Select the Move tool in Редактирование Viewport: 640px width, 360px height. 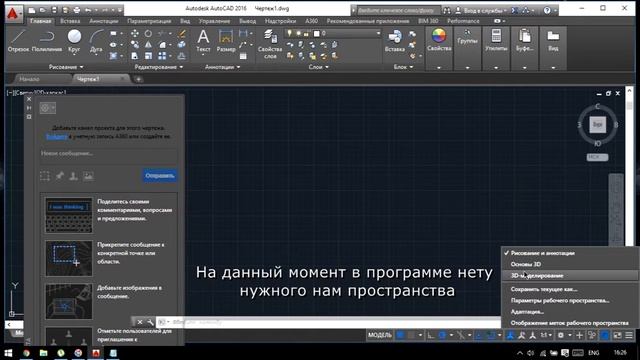point(135,33)
